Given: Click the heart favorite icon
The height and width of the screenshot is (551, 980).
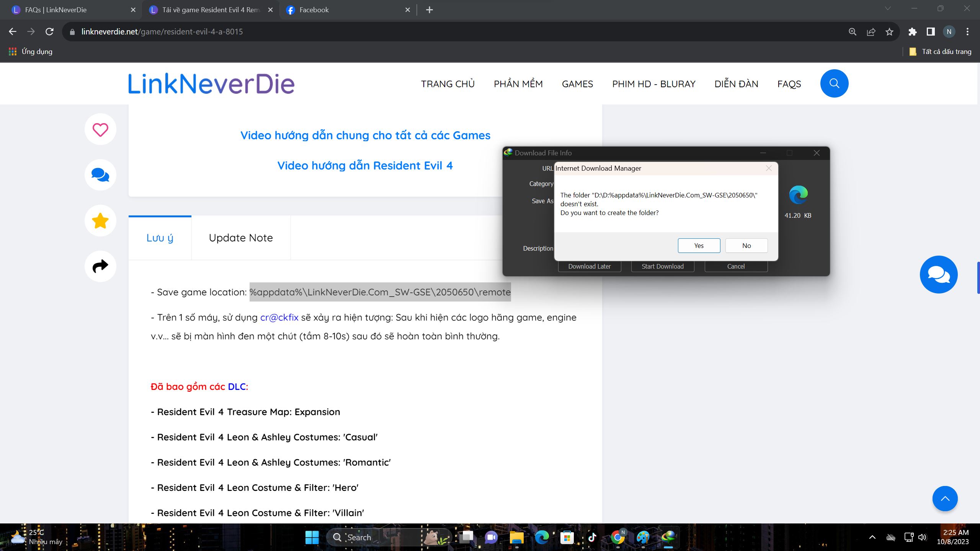Looking at the screenshot, I should click(x=100, y=129).
